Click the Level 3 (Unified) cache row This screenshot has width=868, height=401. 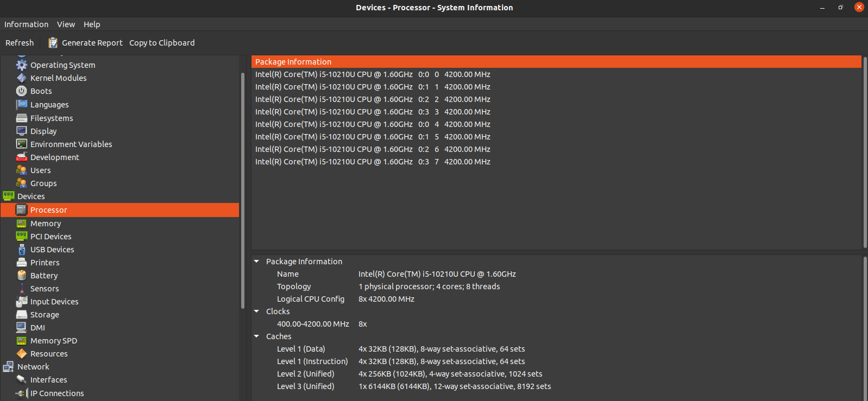pyautogui.click(x=556, y=386)
